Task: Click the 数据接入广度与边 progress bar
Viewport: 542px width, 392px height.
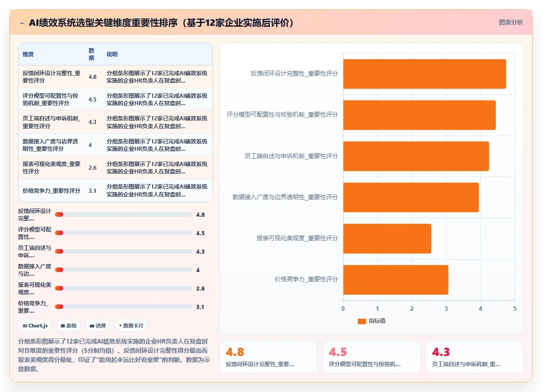Action: tap(124, 270)
